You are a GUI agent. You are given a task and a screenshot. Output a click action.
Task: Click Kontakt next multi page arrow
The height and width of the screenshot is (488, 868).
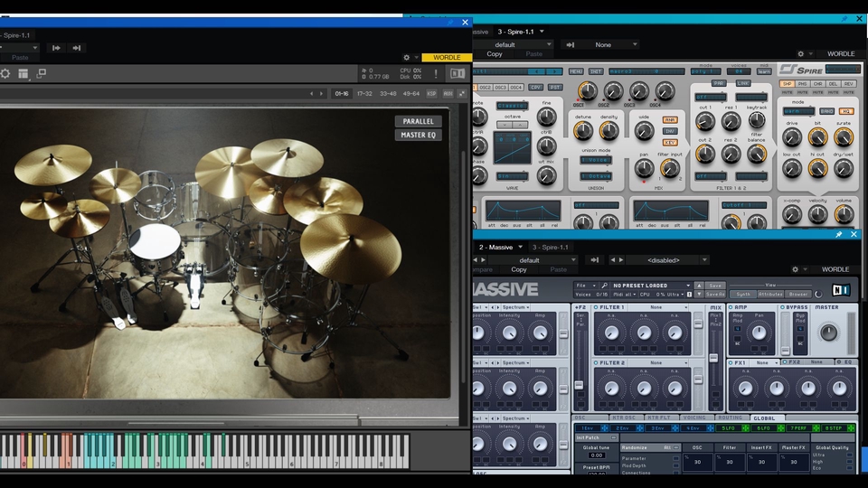pos(321,93)
